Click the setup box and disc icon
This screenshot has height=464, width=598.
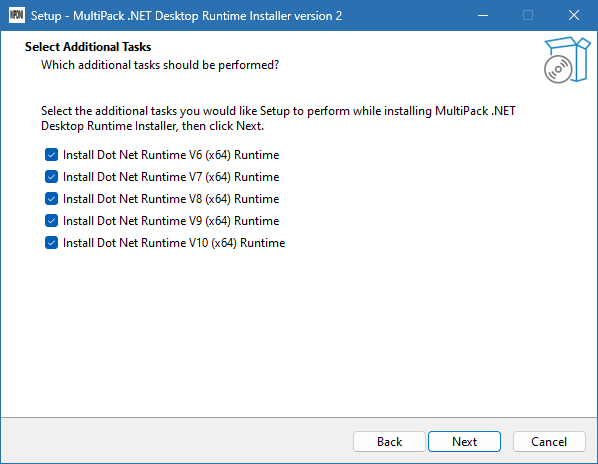point(567,60)
